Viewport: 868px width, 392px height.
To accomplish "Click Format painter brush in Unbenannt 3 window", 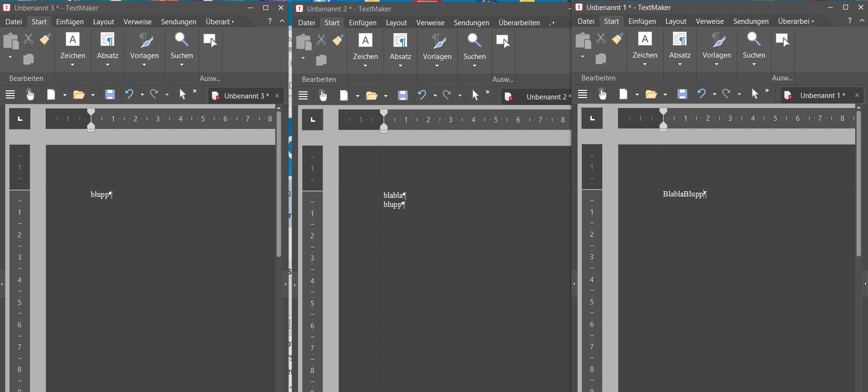I will tap(45, 39).
